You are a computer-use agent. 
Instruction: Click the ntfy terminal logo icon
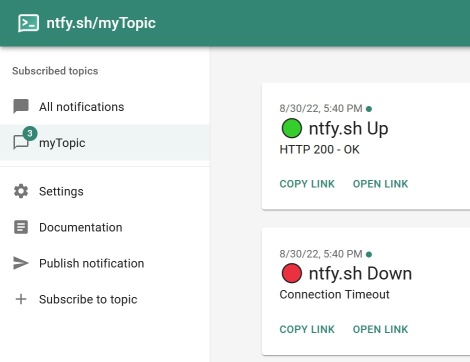coord(28,23)
